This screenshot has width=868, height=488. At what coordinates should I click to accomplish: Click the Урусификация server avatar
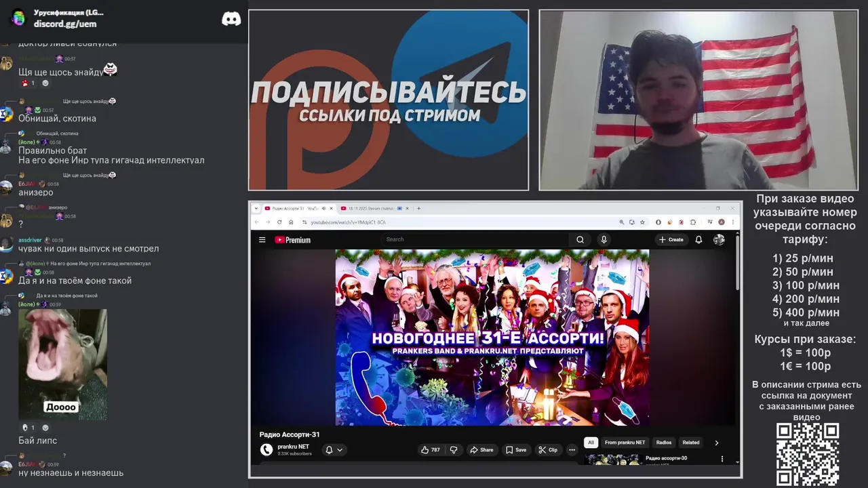18,18
